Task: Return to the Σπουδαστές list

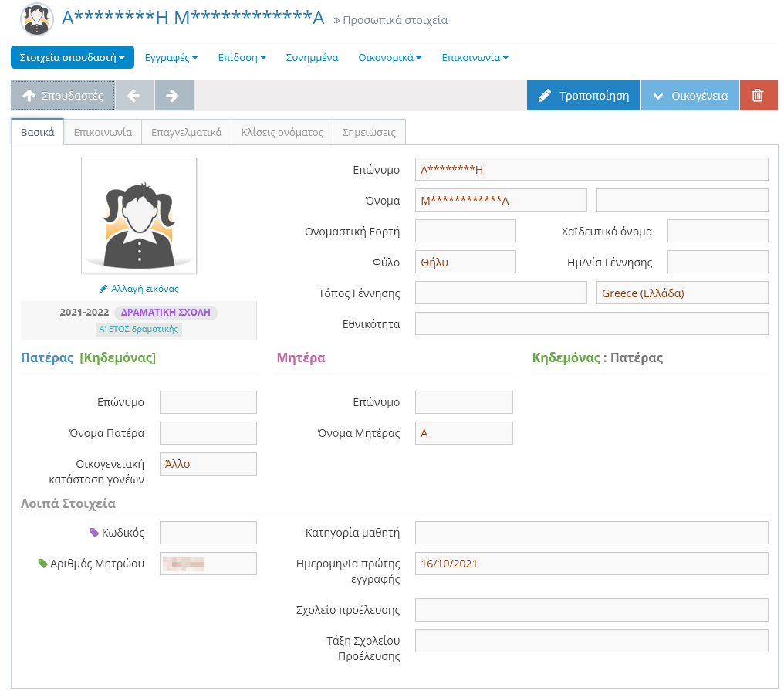Action: coord(63,96)
